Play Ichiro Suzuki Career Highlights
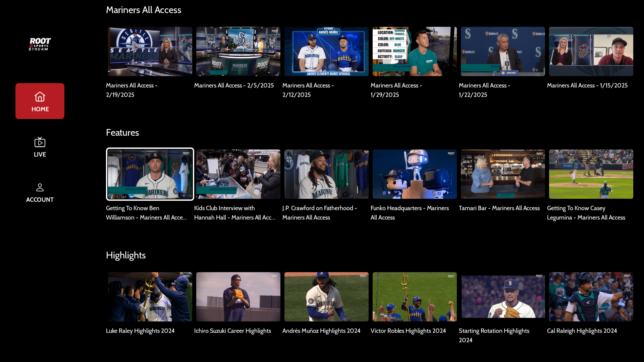The height and width of the screenshot is (362, 644). 238,297
